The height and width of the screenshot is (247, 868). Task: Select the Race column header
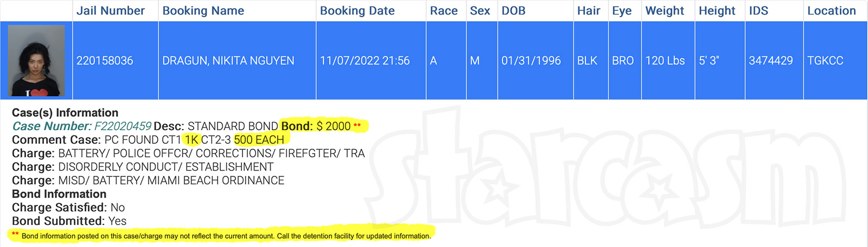[444, 11]
